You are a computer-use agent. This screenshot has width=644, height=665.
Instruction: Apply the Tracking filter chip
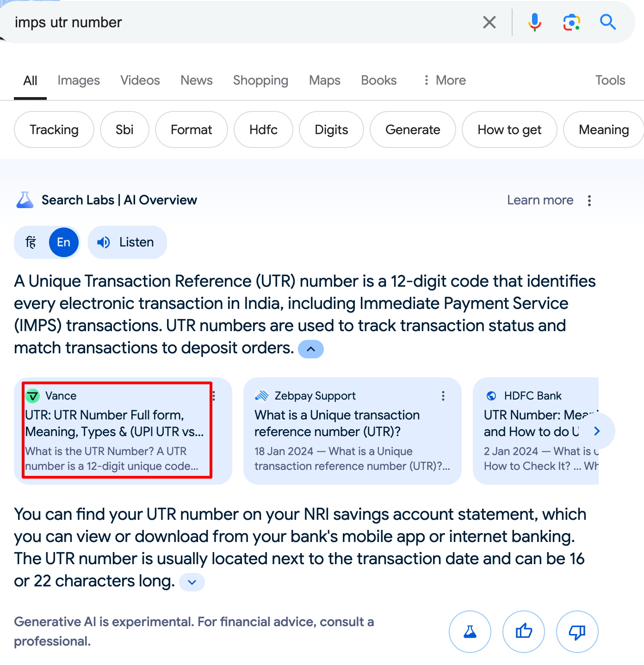(54, 130)
